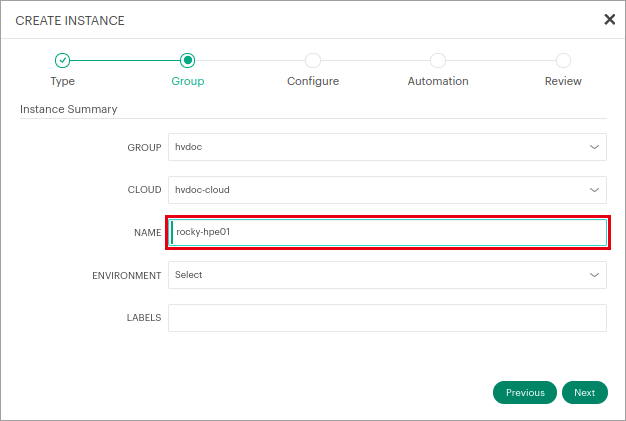Screen dimensions: 626x421
Task: Focus the NAME field containing rocky-hpe01
Action: (387, 232)
